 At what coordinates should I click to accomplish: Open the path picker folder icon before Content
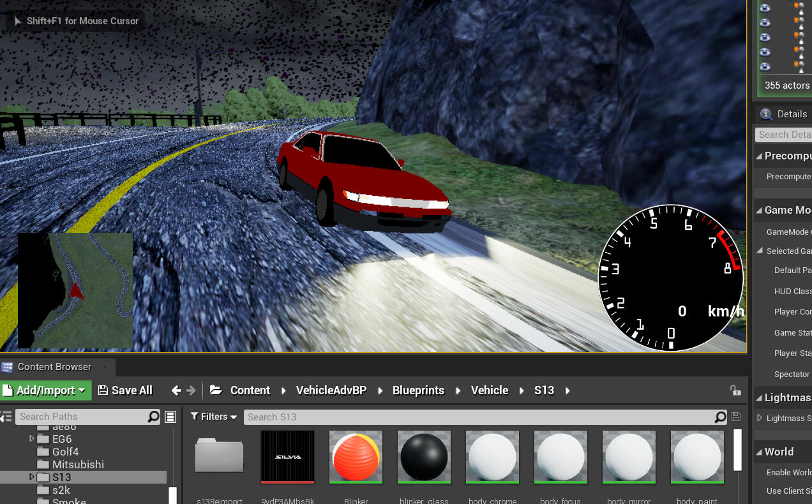[x=216, y=390]
